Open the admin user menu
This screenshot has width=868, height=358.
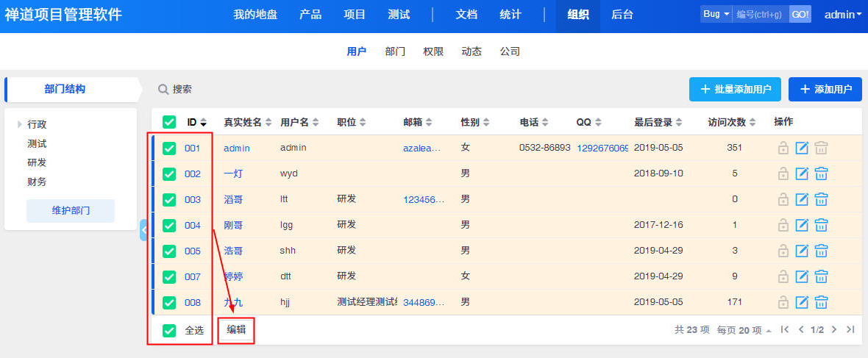pos(843,15)
